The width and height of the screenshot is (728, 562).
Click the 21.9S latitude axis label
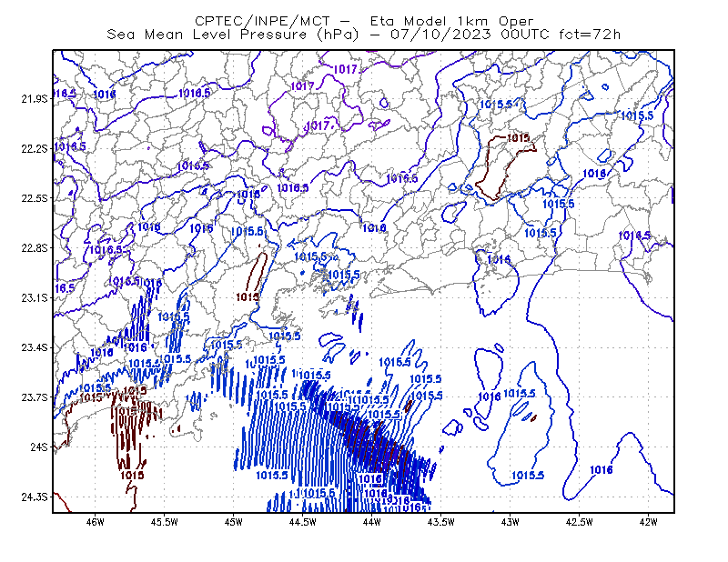[x=35, y=99]
